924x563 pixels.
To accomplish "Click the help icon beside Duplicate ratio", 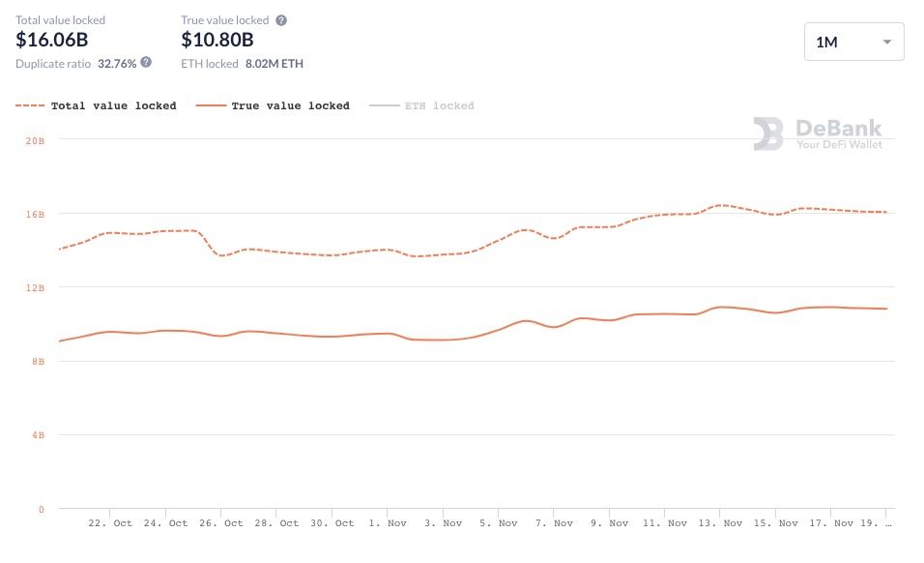I will tap(146, 62).
